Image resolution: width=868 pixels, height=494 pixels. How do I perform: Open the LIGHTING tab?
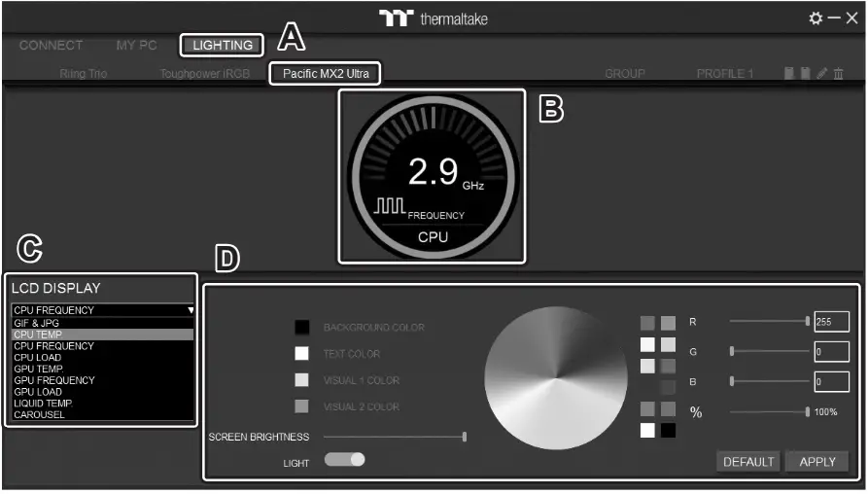(x=223, y=46)
